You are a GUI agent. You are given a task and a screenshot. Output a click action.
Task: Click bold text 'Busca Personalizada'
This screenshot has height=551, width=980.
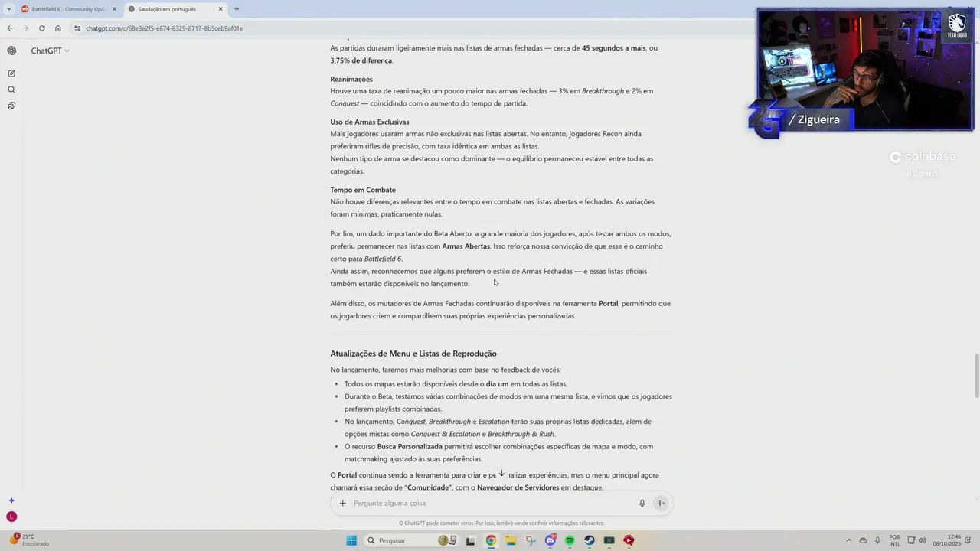pos(410,446)
